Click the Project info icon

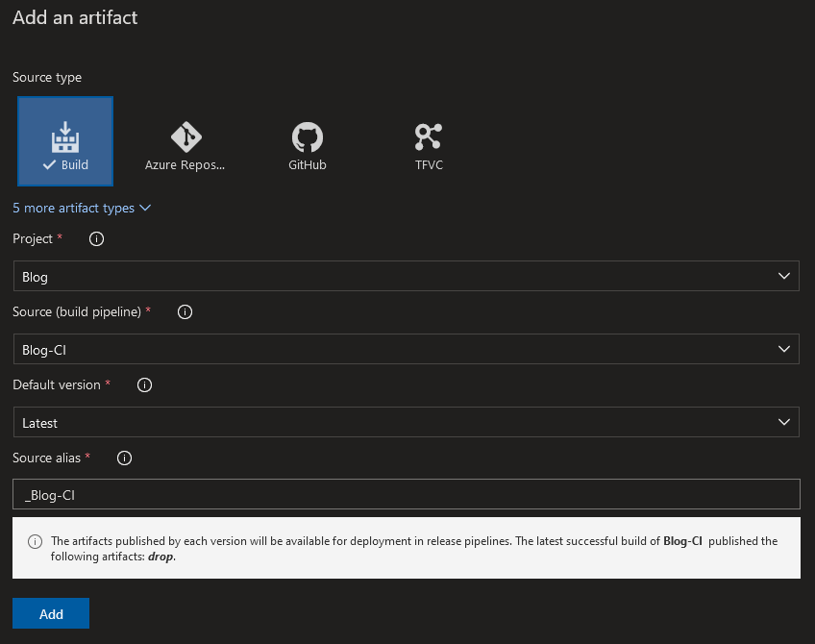[x=95, y=238]
